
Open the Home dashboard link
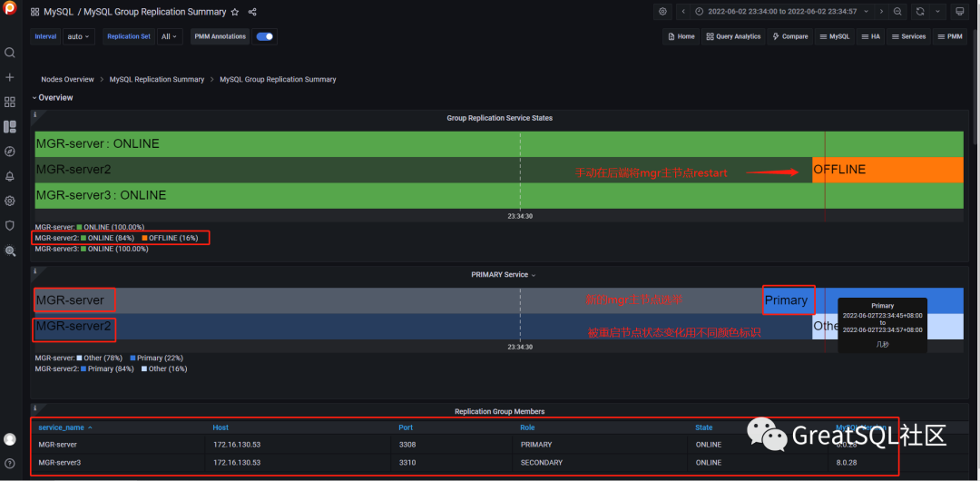(681, 36)
